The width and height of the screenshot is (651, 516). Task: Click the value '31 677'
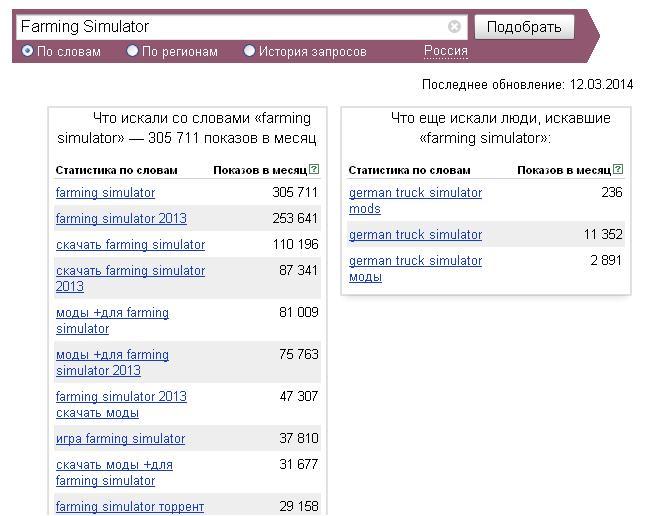coord(299,464)
